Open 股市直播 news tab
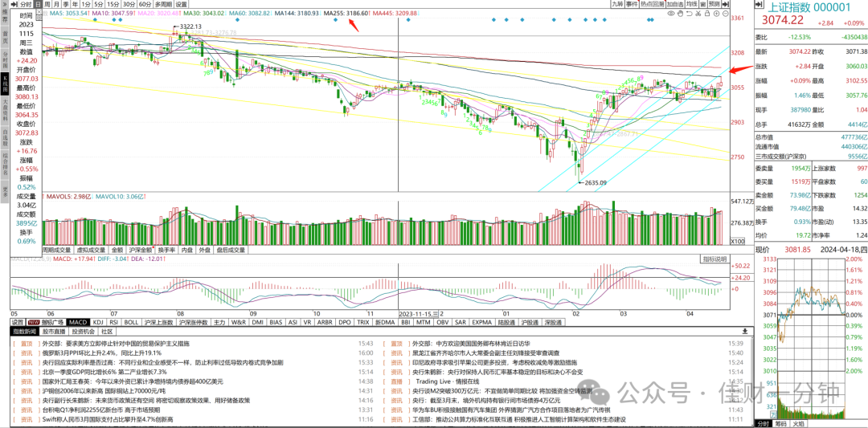The height and width of the screenshot is (428, 868). coord(55,332)
